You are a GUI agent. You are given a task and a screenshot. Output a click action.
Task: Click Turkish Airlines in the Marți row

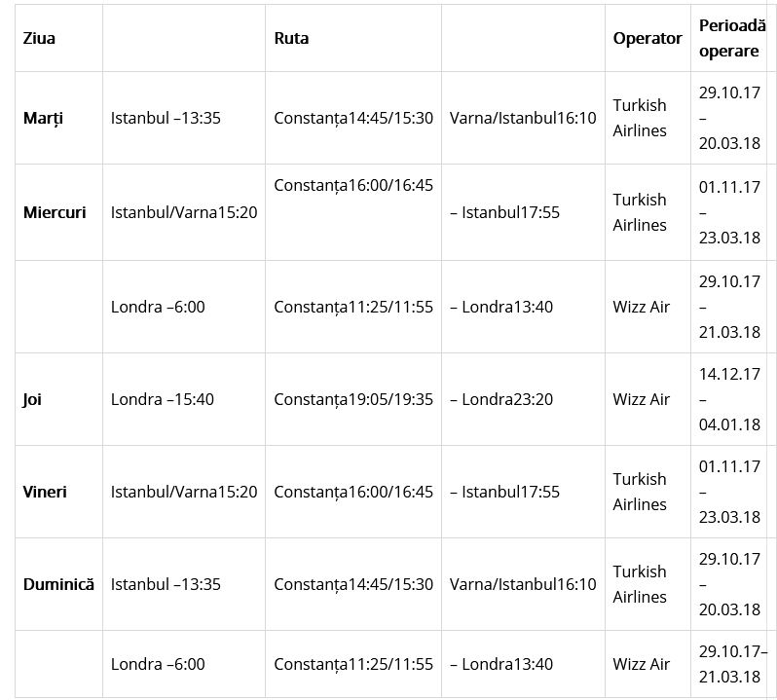click(640, 118)
